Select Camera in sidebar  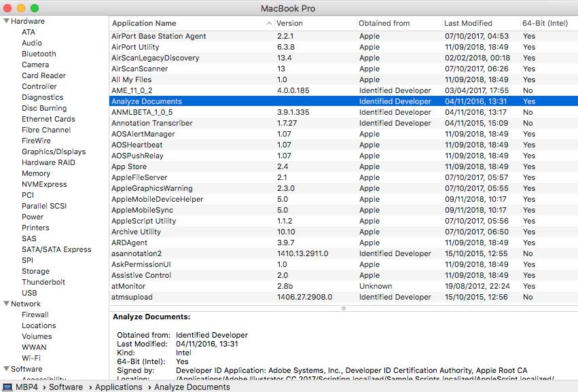(x=35, y=65)
